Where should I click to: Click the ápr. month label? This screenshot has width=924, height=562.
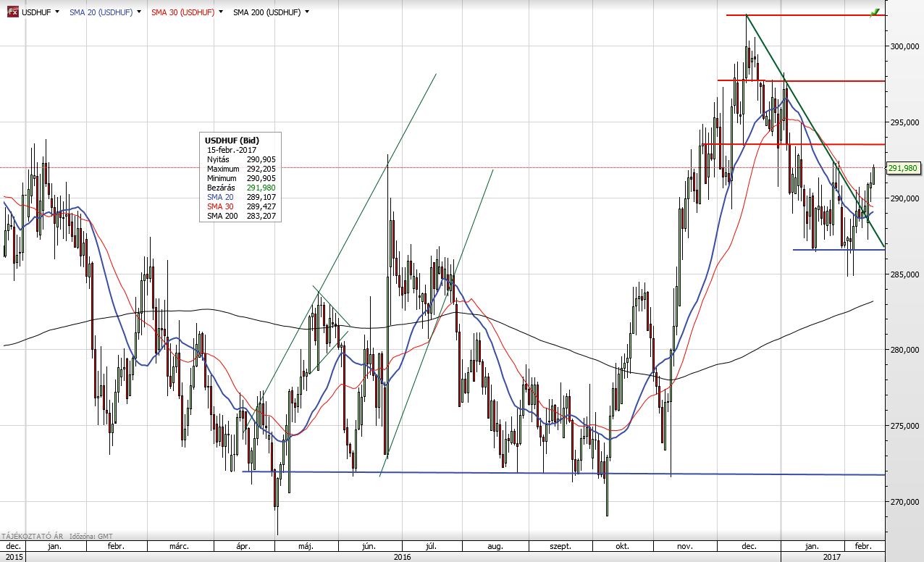point(244,546)
